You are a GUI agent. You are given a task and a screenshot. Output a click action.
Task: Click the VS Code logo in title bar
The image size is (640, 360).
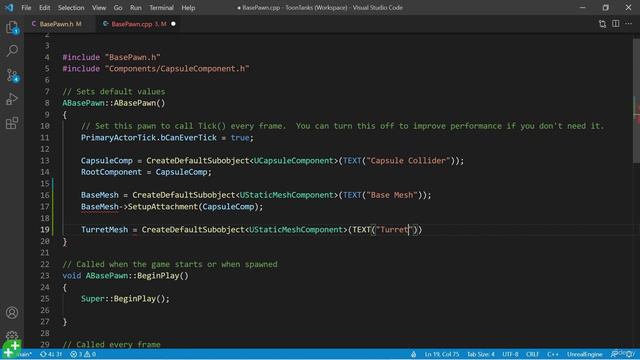click(x=9, y=7)
